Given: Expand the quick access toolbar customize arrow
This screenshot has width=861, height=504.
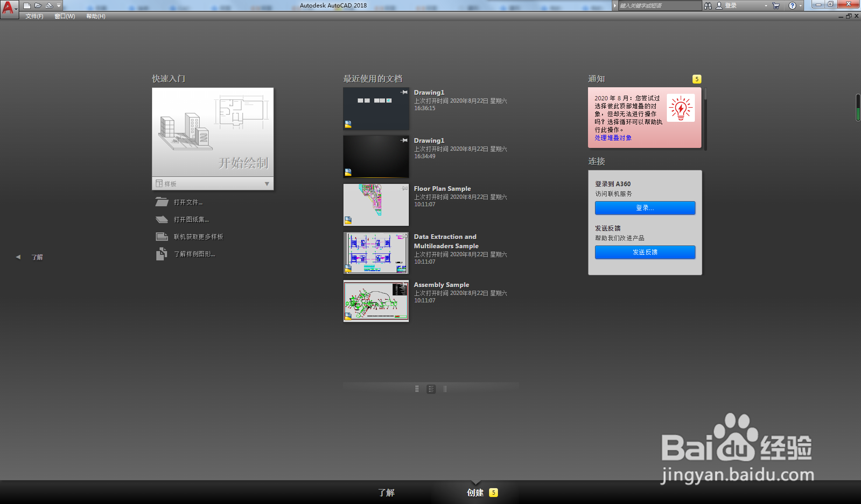Looking at the screenshot, I should [x=59, y=6].
